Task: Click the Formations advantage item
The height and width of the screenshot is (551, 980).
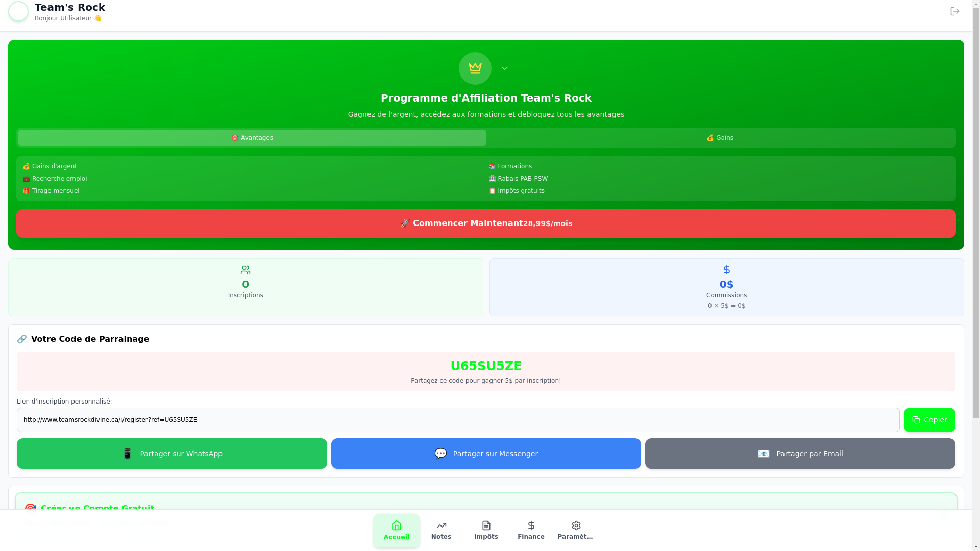Action: tap(510, 166)
